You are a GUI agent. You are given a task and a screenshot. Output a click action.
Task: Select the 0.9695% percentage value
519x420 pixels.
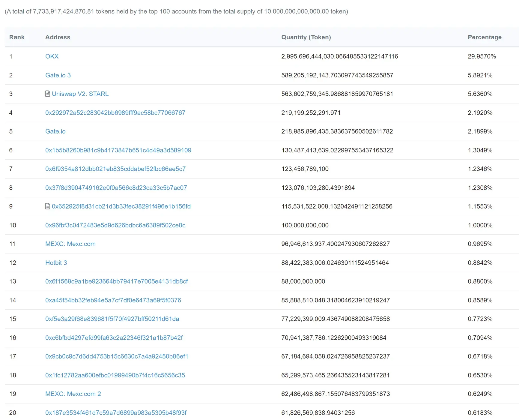(x=480, y=244)
